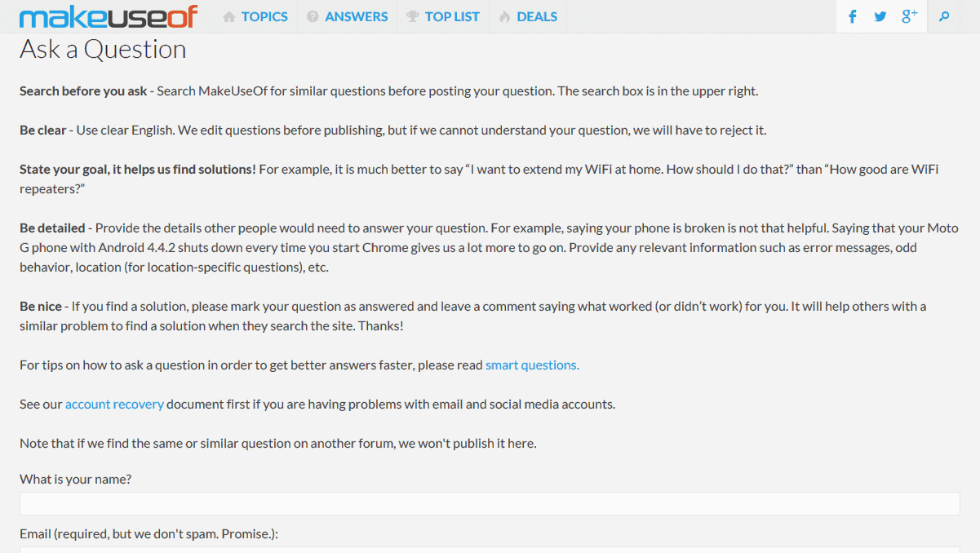980x553 pixels.
Task: Open the Facebook page icon
Action: click(x=852, y=16)
